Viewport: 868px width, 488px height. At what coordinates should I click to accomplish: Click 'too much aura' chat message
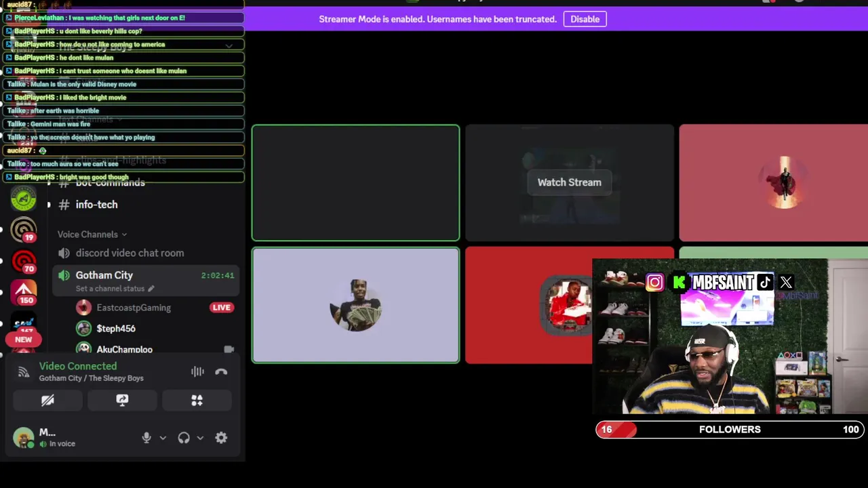(x=123, y=163)
